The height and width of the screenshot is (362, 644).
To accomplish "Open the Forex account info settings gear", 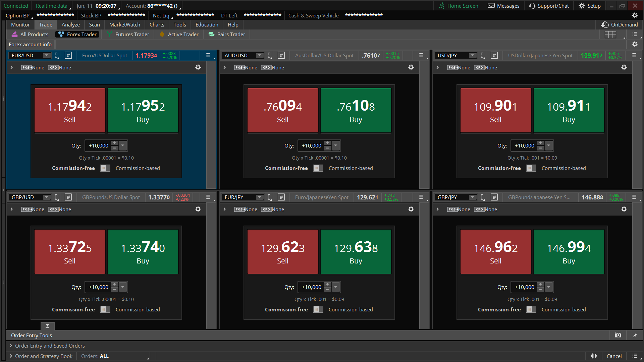I will 635,44.
